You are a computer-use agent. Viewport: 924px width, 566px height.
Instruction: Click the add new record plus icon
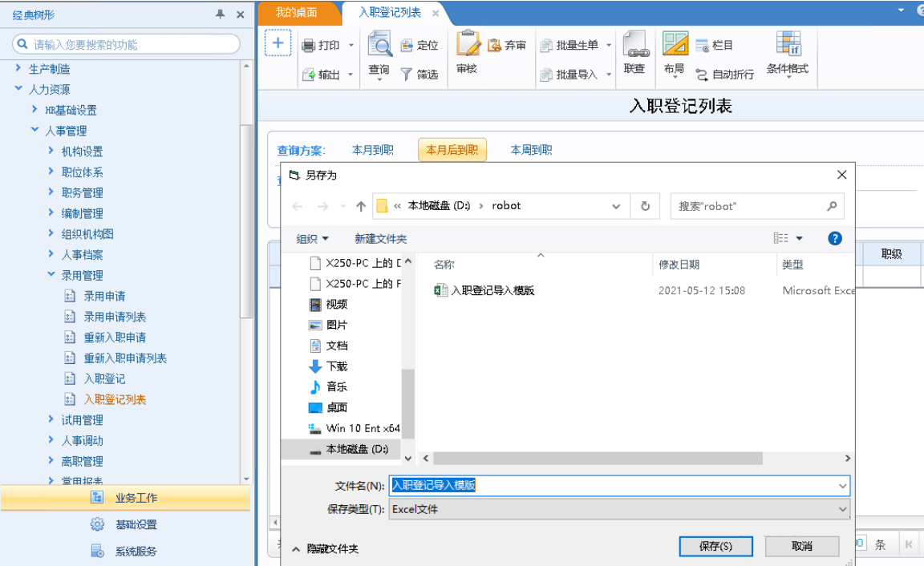(278, 43)
